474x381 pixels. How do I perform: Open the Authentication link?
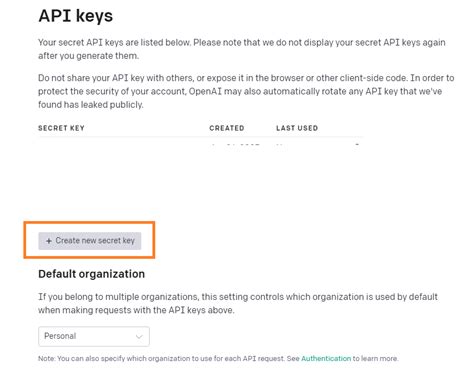click(x=326, y=359)
